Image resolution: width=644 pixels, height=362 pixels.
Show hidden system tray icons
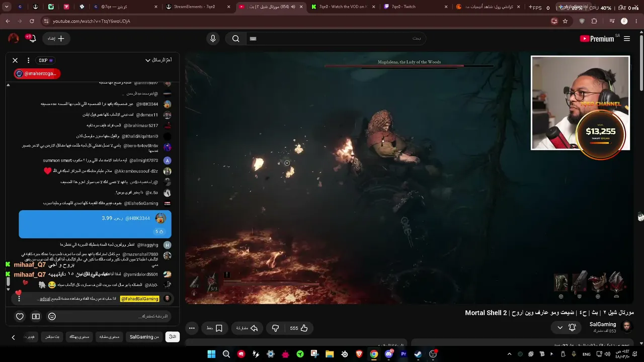(x=509, y=354)
